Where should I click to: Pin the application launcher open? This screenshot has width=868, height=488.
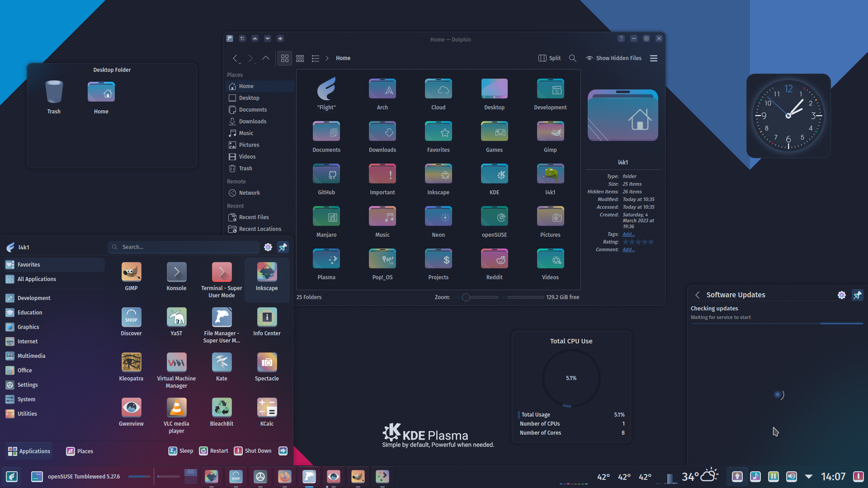[283, 247]
